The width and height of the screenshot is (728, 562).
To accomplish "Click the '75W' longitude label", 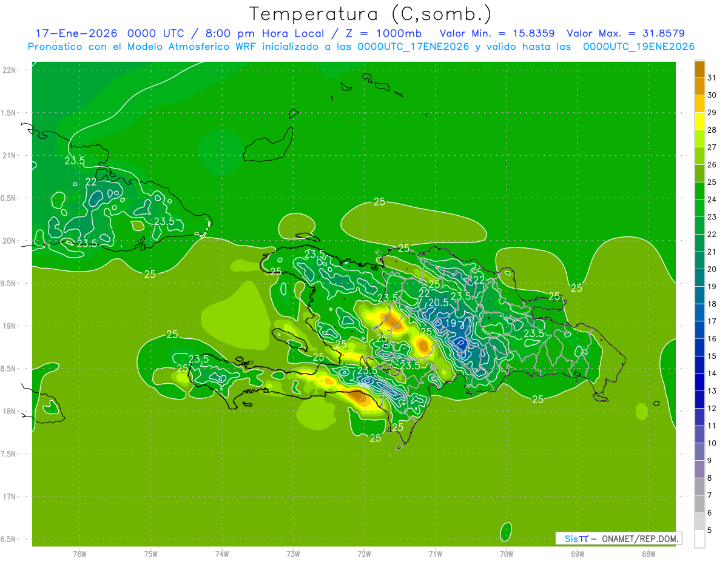I will [x=150, y=554].
